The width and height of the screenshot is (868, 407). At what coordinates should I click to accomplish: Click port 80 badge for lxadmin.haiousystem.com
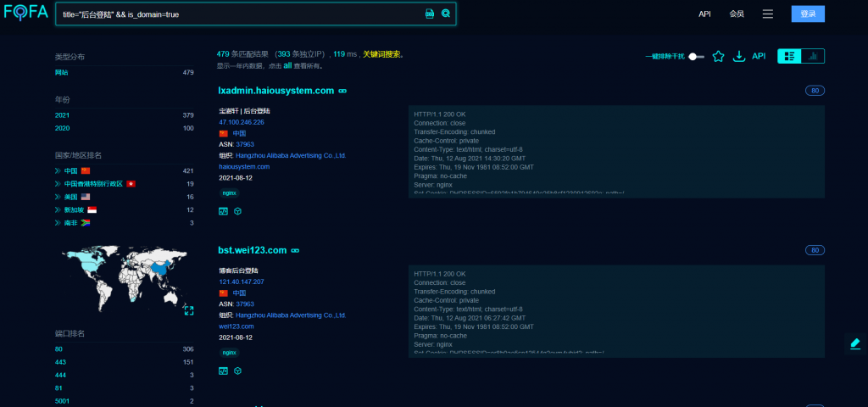click(x=815, y=91)
